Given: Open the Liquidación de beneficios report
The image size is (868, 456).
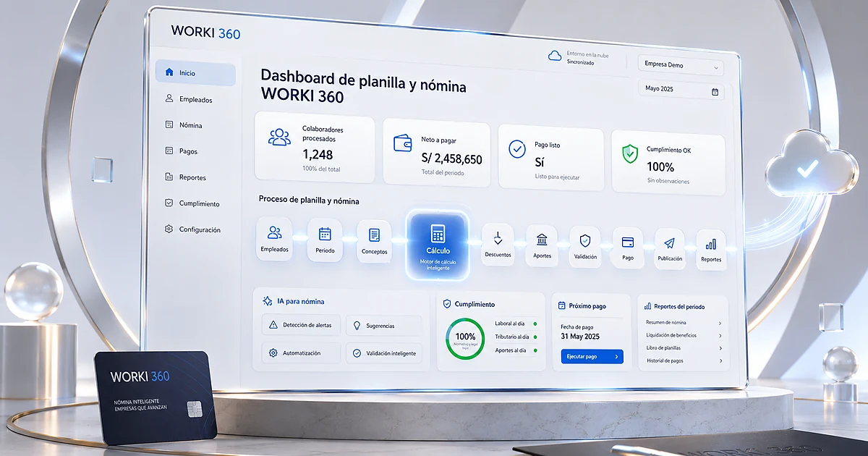Looking at the screenshot, I should click(684, 336).
